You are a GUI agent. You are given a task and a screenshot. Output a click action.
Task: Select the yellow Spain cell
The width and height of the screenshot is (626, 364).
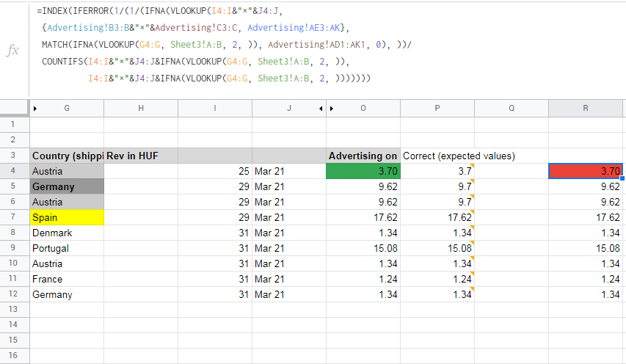pos(67,217)
